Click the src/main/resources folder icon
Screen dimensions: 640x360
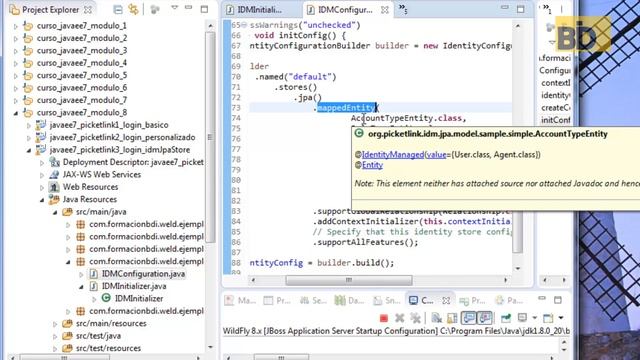point(67,323)
